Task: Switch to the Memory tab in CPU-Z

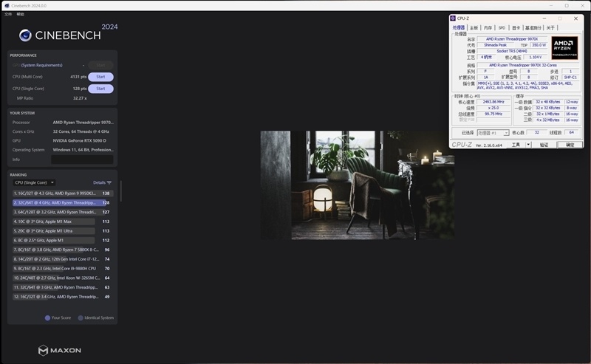Action: 487,27
